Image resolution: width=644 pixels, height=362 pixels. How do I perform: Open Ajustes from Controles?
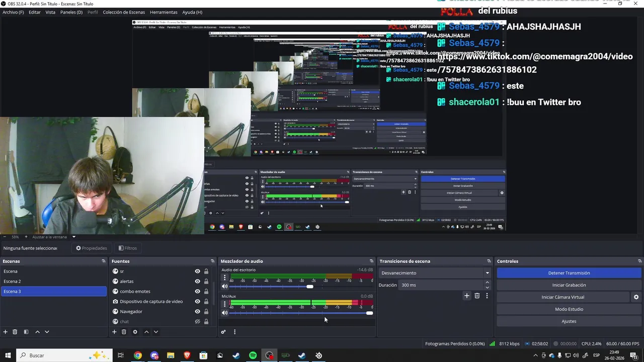pos(569,321)
